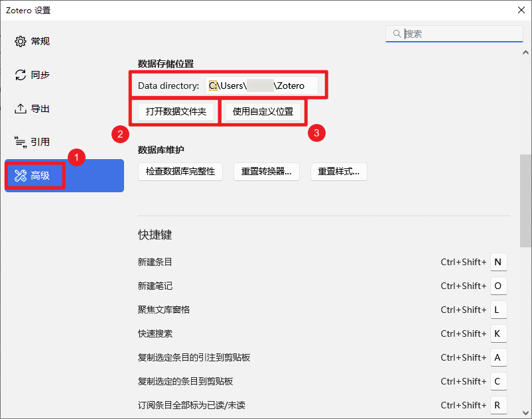Click 重置转换器… button
The image size is (532, 419).
pyautogui.click(x=266, y=171)
